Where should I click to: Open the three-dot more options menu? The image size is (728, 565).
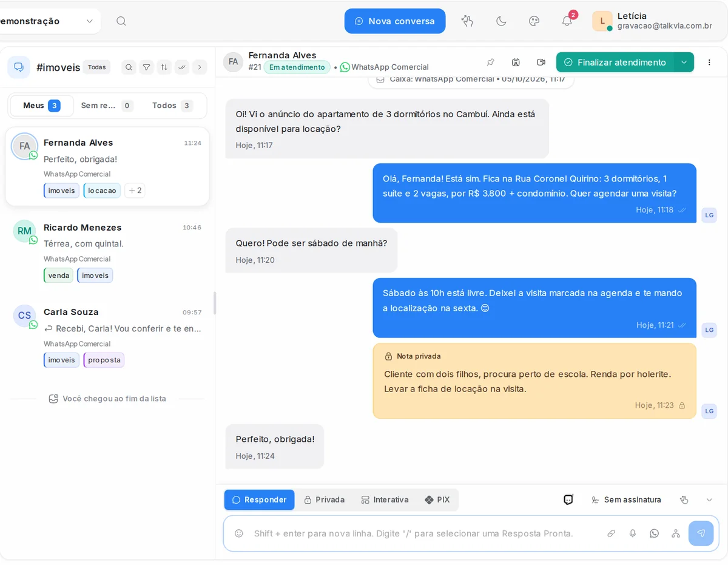click(709, 62)
